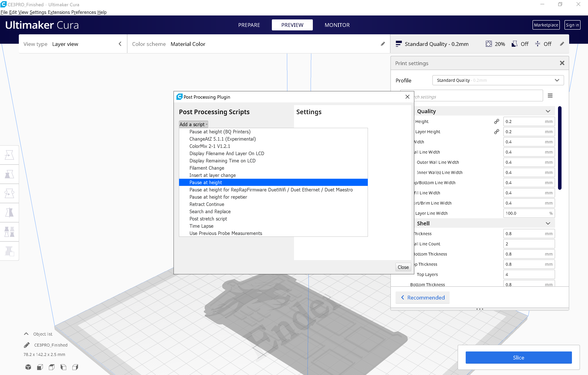The width and height of the screenshot is (588, 375).
Task: Click the layer view pencil edit icon
Action: pyautogui.click(x=383, y=44)
